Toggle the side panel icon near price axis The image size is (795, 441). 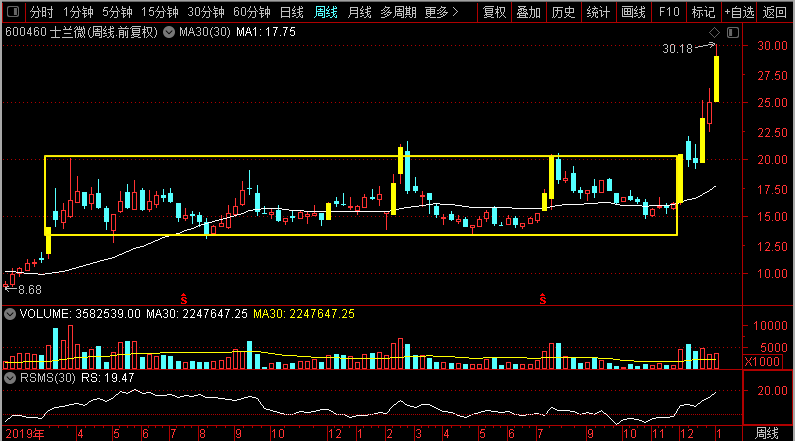[733, 32]
